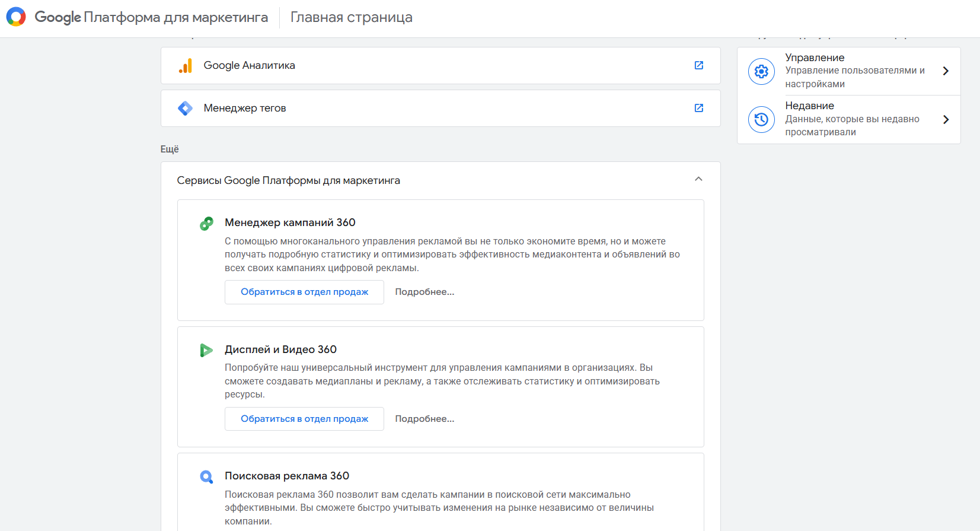The height and width of the screenshot is (531, 980).
Task: Click Google Платформа для маркетинга header text
Action: (x=151, y=17)
